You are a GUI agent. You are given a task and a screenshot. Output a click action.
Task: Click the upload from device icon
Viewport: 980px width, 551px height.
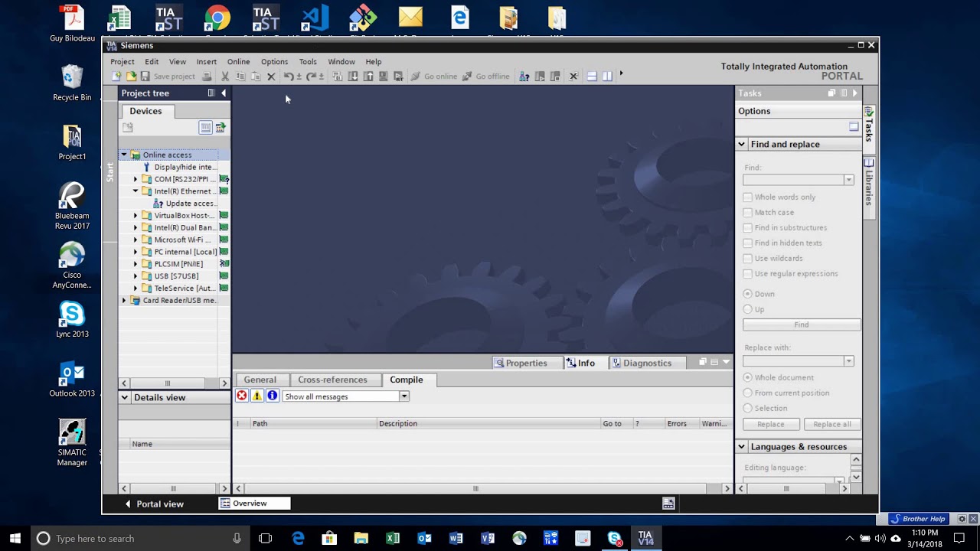tap(368, 77)
